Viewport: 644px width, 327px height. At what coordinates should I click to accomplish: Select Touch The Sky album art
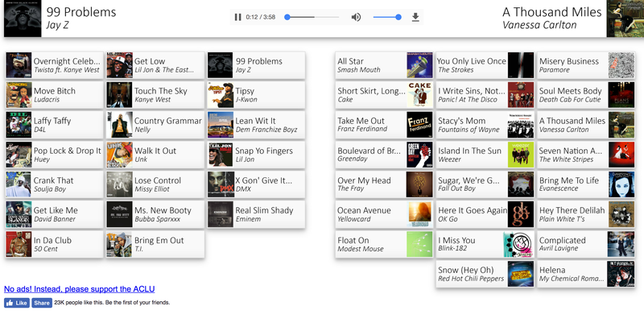click(119, 95)
